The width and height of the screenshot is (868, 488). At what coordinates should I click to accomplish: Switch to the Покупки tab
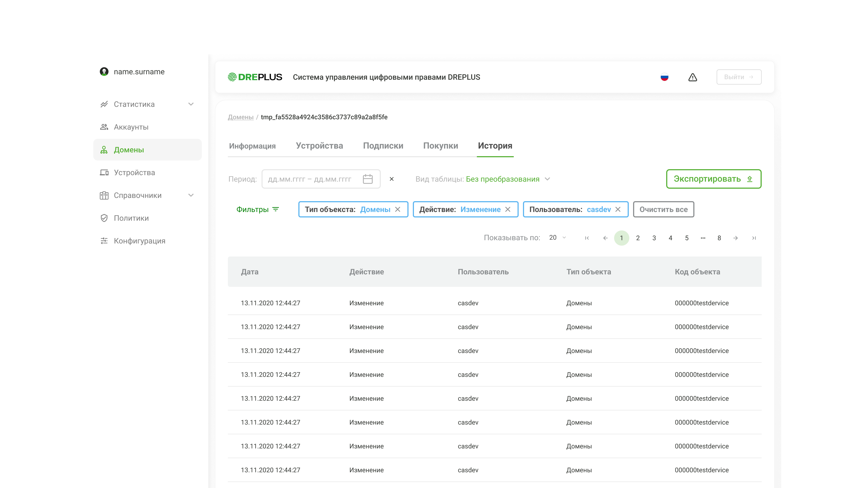pos(441,146)
